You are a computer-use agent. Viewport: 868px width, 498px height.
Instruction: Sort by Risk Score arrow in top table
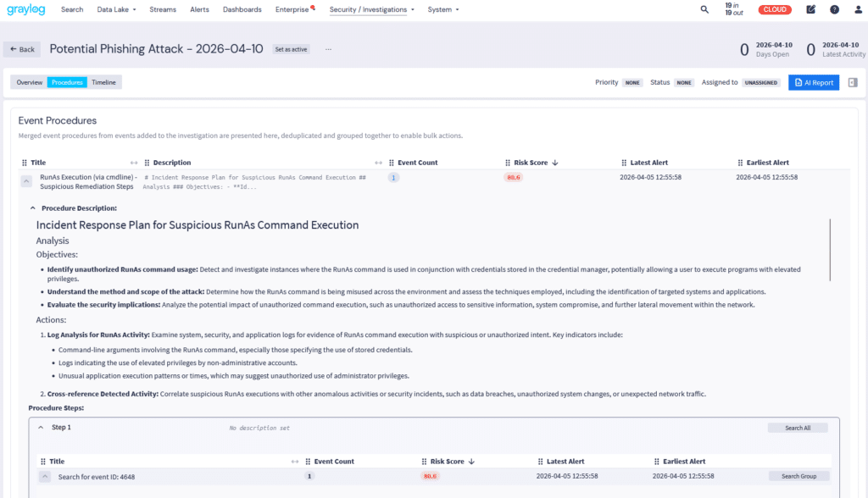(x=554, y=163)
